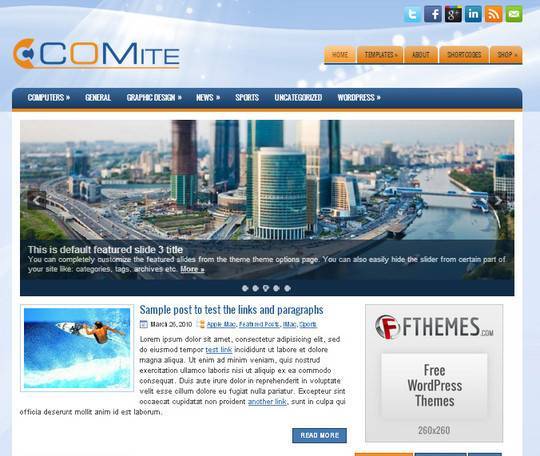
Task: Go to previous slide with left arrow
Action: point(37,200)
